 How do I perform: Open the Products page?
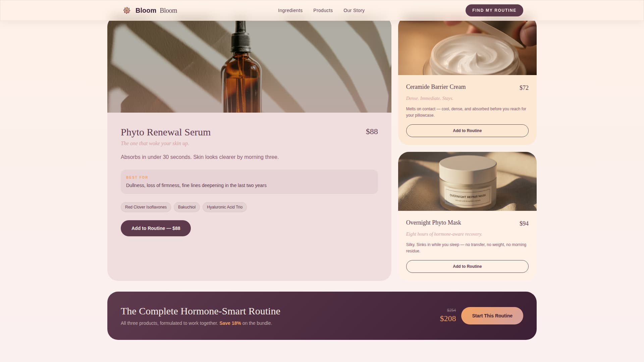323,10
